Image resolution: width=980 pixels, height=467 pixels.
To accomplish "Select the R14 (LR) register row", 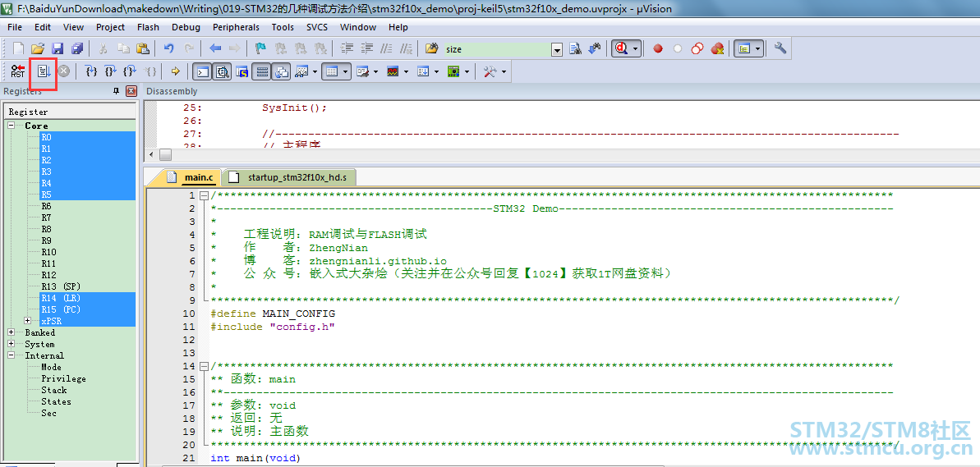I will click(87, 298).
